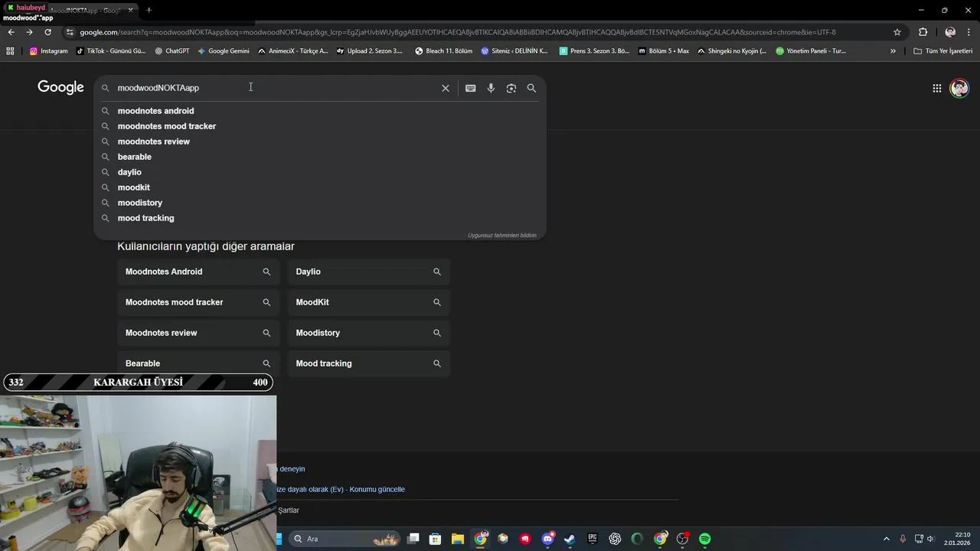980x551 pixels.
Task: Search related 'Moodnotes review' card
Action: [x=198, y=333]
